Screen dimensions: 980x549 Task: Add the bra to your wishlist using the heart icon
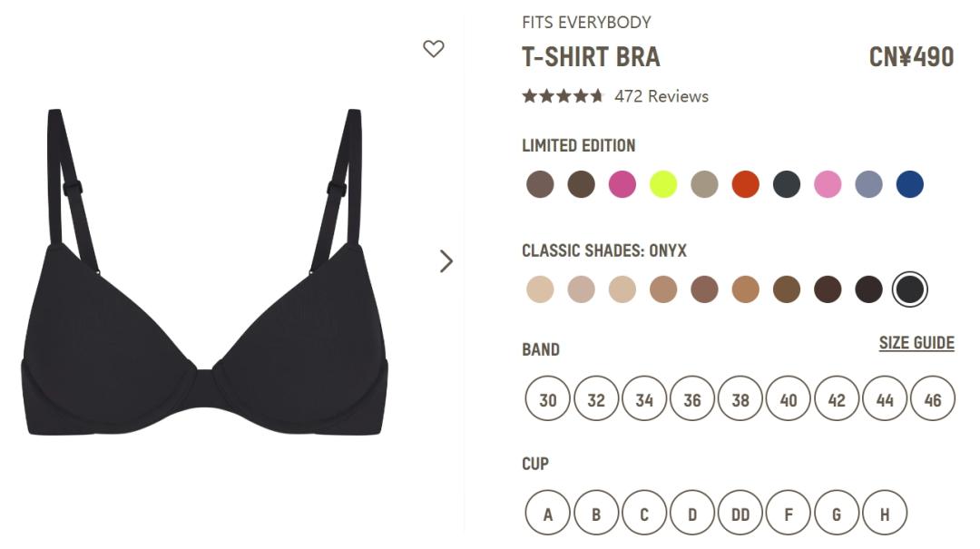pyautogui.click(x=433, y=49)
